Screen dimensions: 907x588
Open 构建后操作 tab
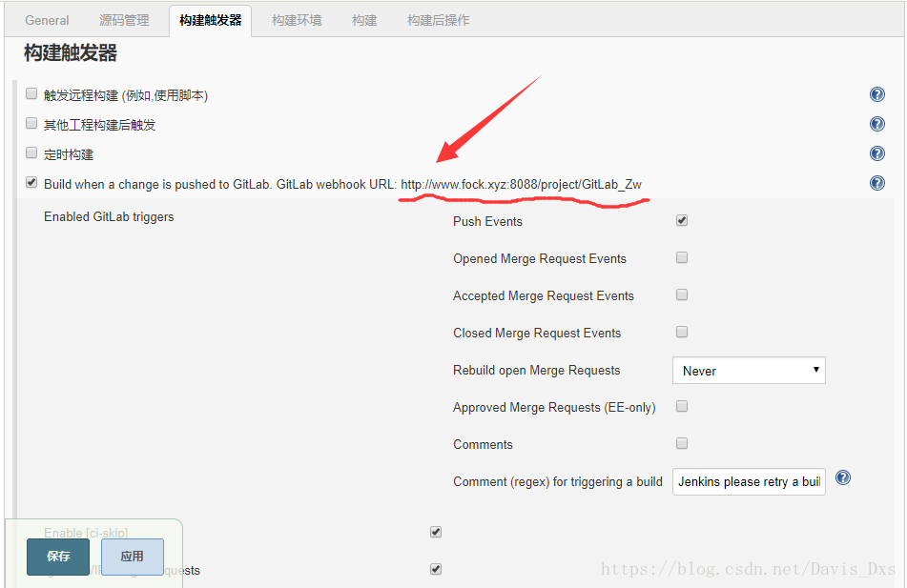[x=439, y=20]
